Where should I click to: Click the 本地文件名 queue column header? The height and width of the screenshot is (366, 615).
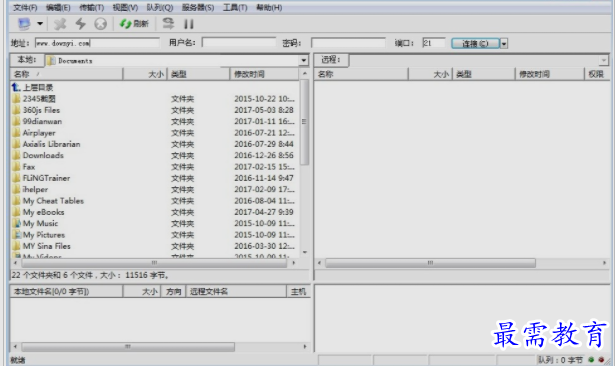[x=66, y=291]
